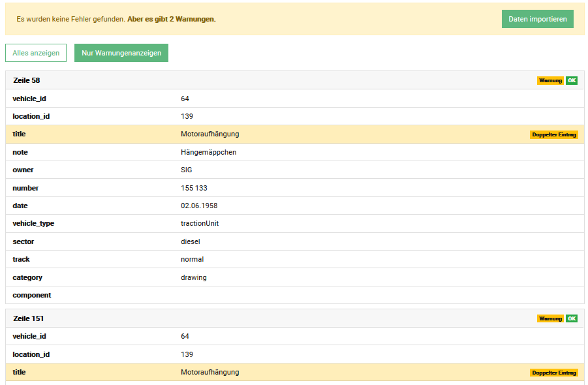Click the OK badge on Zeile 58
Image resolution: width=588 pixels, height=385 pixels.
pyautogui.click(x=571, y=80)
